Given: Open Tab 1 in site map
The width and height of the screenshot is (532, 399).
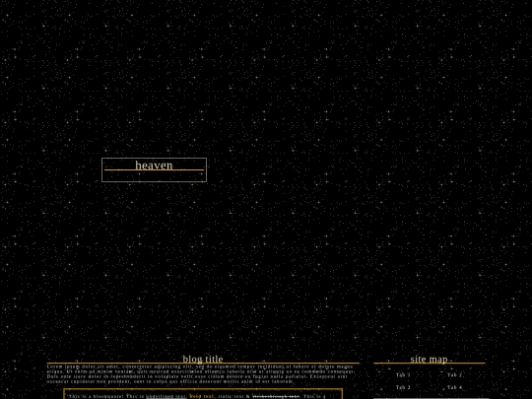Looking at the screenshot, I should tap(403, 375).
